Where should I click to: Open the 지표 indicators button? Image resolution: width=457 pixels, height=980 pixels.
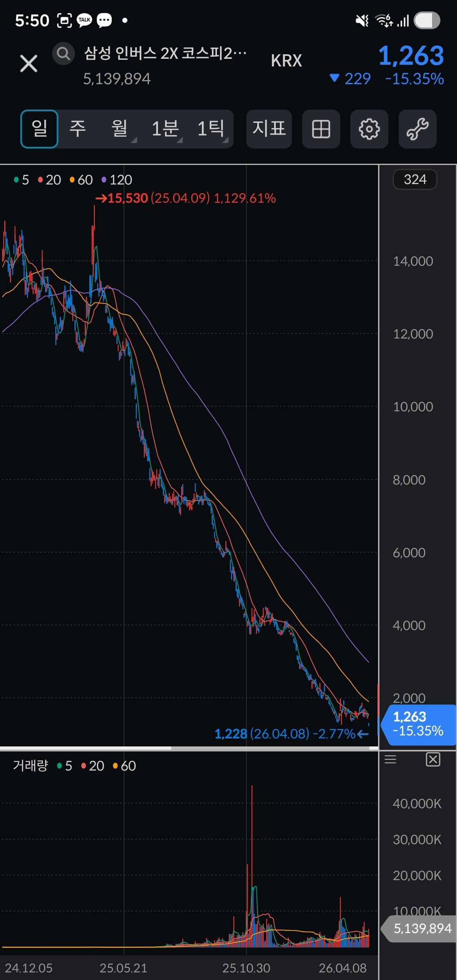pyautogui.click(x=269, y=129)
